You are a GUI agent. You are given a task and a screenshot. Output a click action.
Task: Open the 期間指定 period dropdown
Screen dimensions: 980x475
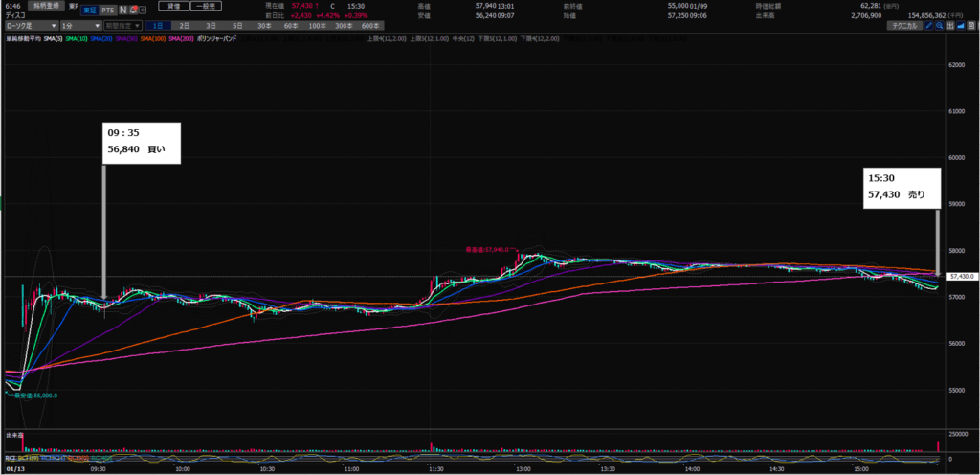(x=122, y=25)
